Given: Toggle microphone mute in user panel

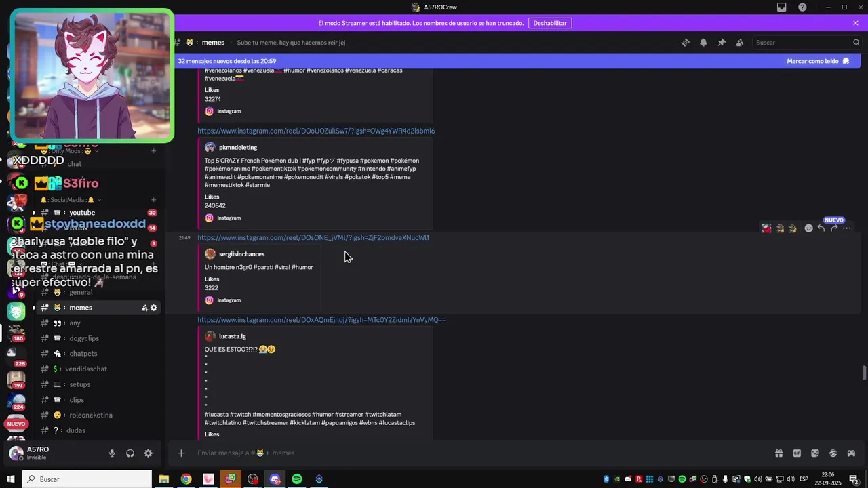Looking at the screenshot, I should click(x=112, y=453).
